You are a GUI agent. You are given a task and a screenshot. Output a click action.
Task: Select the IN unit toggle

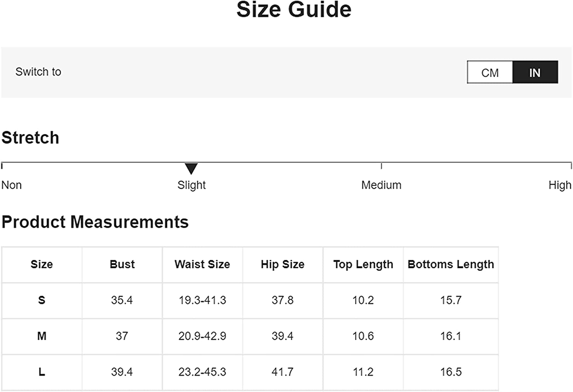click(535, 72)
